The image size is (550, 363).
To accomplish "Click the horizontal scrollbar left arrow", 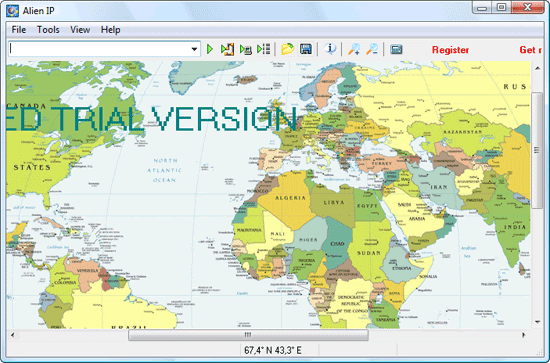I will pyautogui.click(x=13, y=335).
